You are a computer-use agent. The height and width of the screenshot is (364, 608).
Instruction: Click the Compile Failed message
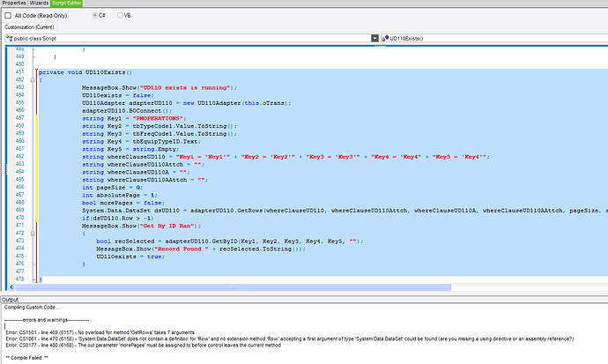[x=26, y=358]
